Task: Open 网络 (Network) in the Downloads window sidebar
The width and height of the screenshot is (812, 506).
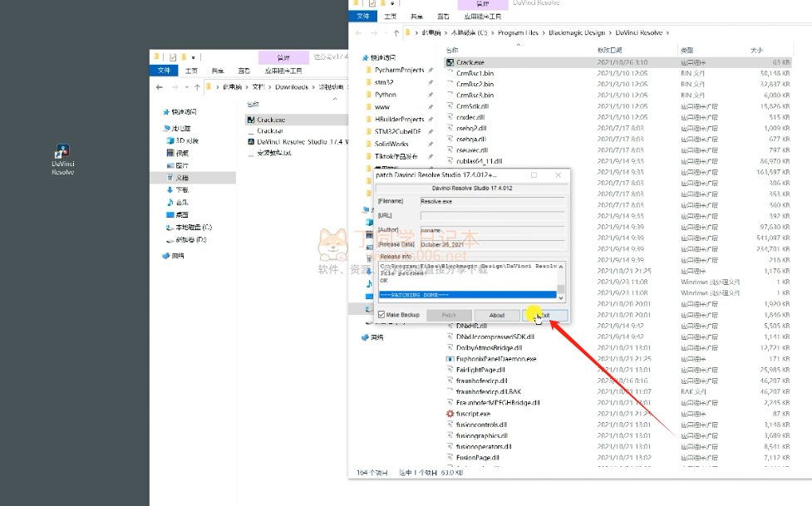Action: [x=178, y=256]
